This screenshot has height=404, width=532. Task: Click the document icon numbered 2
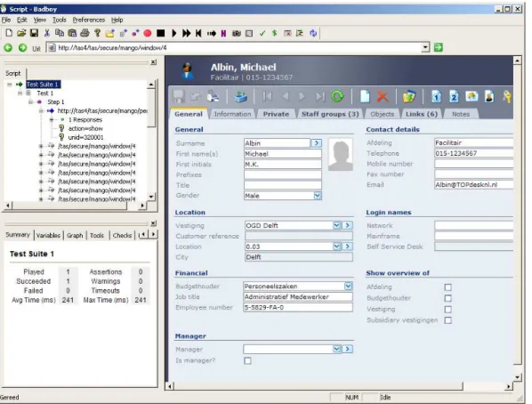point(454,97)
